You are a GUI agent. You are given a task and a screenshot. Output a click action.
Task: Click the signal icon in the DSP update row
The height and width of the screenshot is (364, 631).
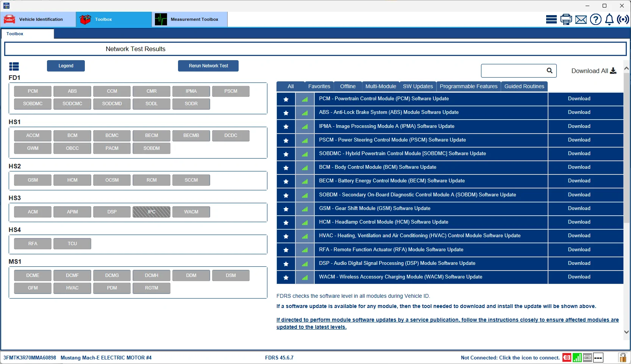click(305, 264)
